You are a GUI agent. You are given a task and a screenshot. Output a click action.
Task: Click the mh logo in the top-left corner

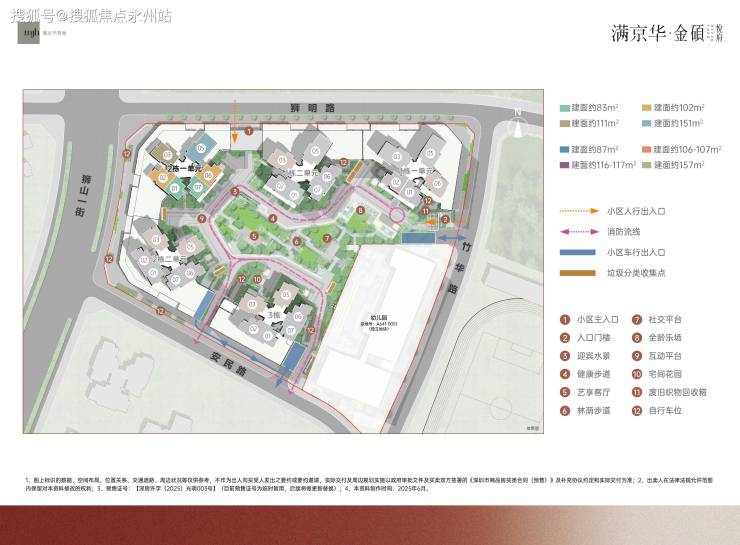[22, 32]
